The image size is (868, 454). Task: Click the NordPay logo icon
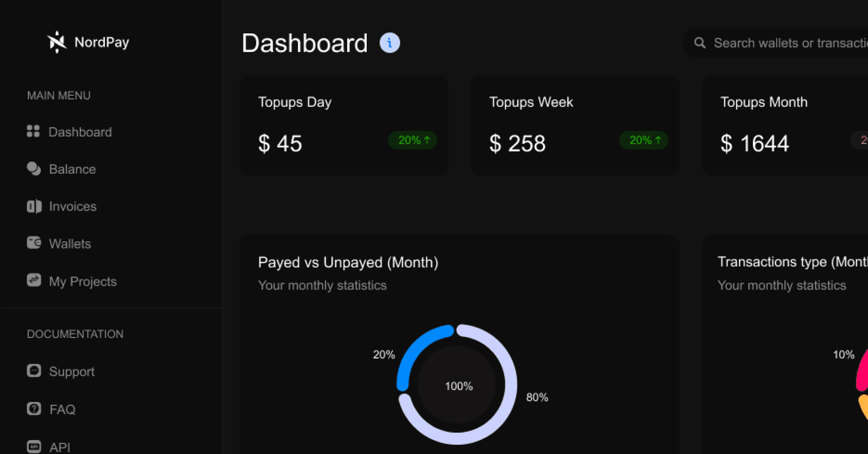(57, 42)
